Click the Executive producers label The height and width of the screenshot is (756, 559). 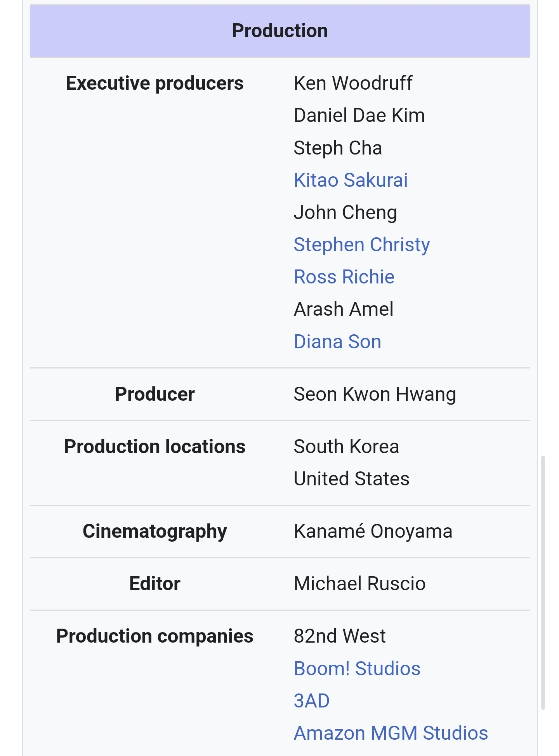pyautogui.click(x=155, y=83)
